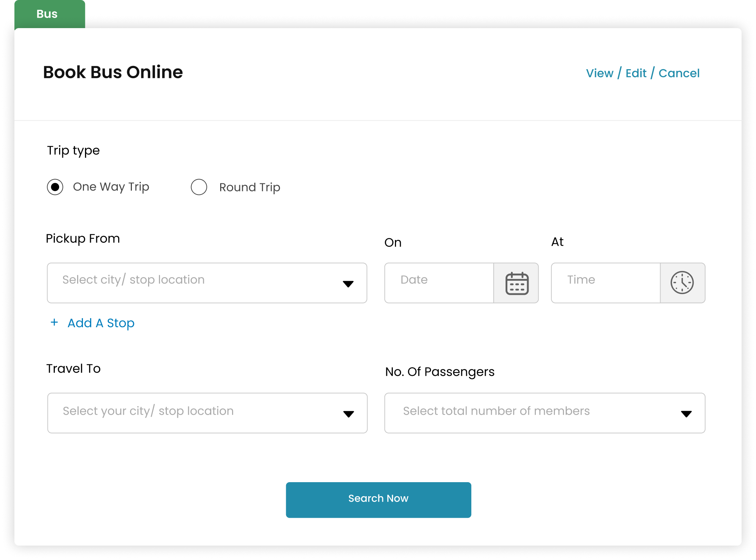Expand Travel To city/stop location dropdown
Screen dimensions: 756x560
point(208,413)
